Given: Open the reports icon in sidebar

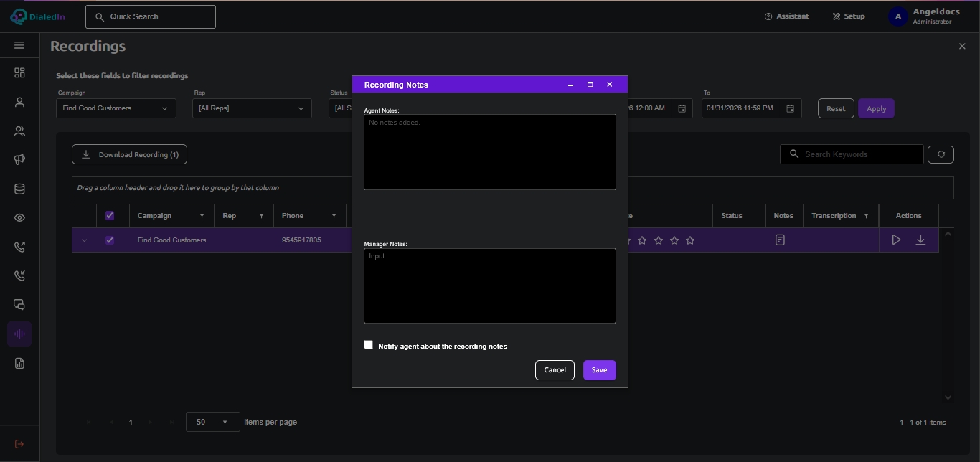Looking at the screenshot, I should click(x=19, y=364).
